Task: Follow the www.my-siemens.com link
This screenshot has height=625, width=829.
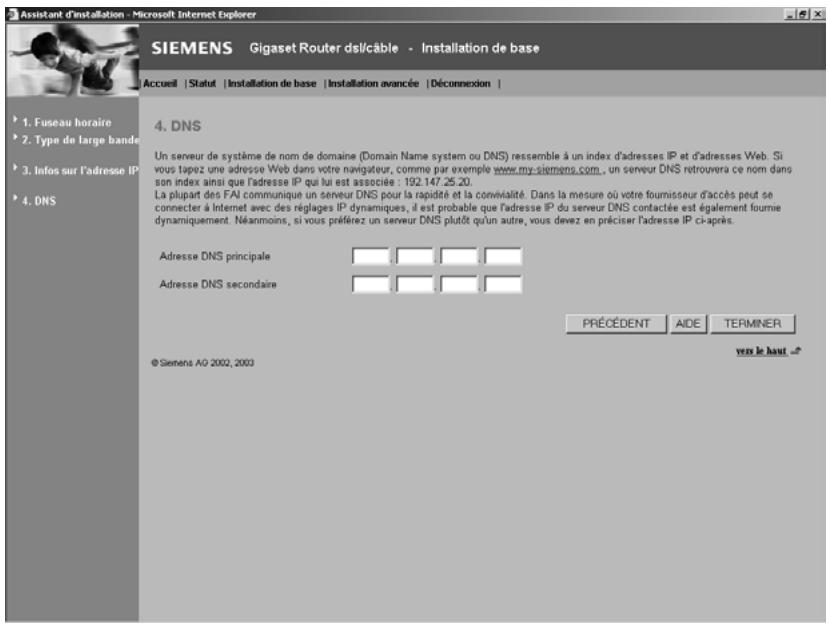Action: click(x=547, y=169)
